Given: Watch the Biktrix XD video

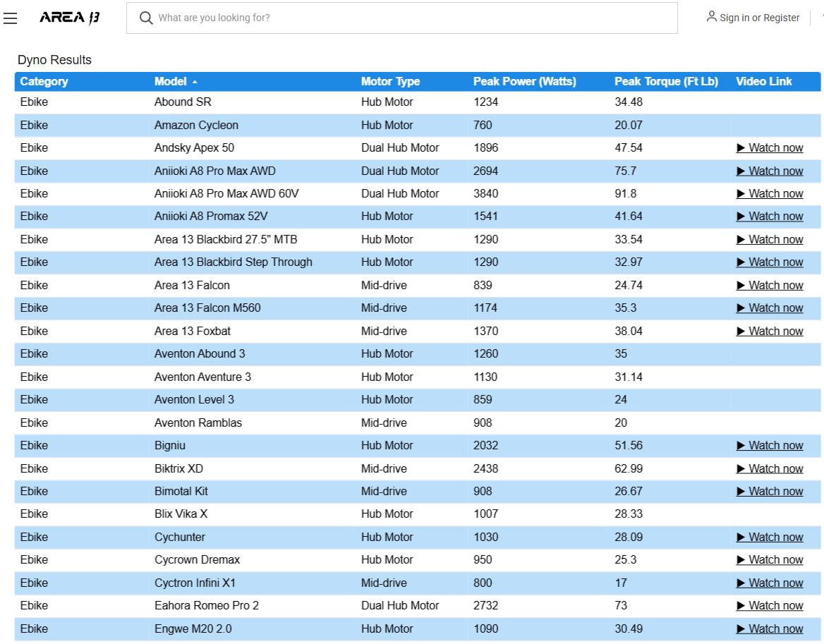Looking at the screenshot, I should [770, 468].
